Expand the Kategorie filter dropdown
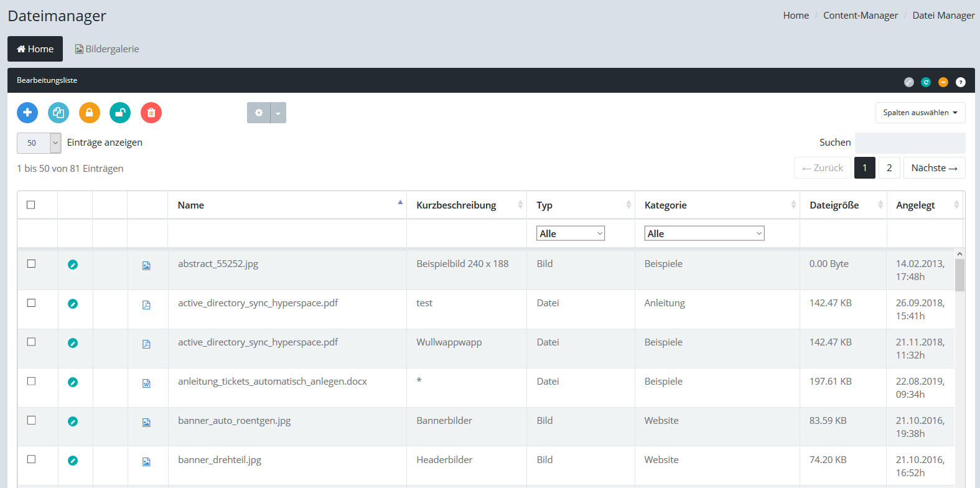Screen dimensions: 980x488 [x=704, y=233]
